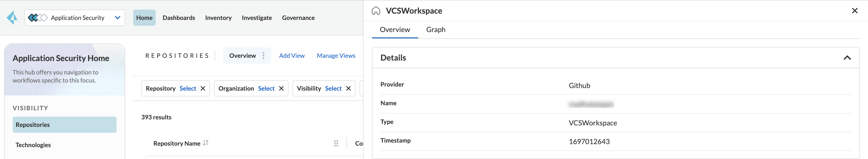The image size is (868, 159).
Task: Click the Application Security Home heading
Action: pyautogui.click(x=61, y=58)
